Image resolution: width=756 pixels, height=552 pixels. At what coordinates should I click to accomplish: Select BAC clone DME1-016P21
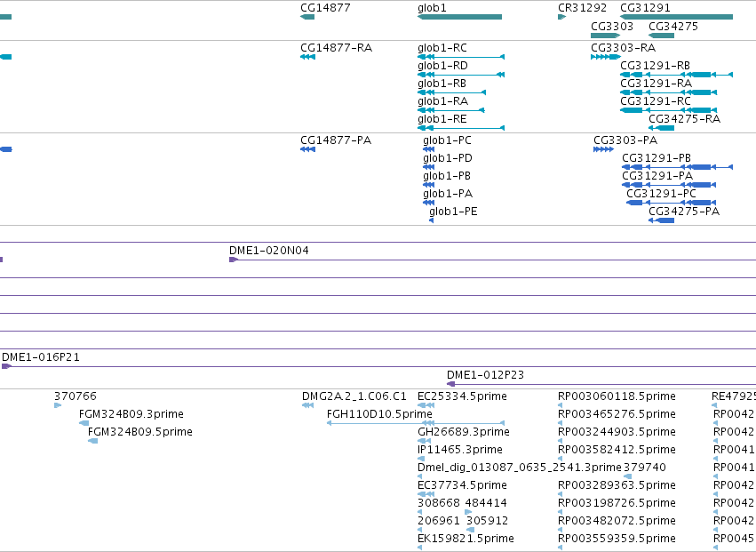click(41, 357)
